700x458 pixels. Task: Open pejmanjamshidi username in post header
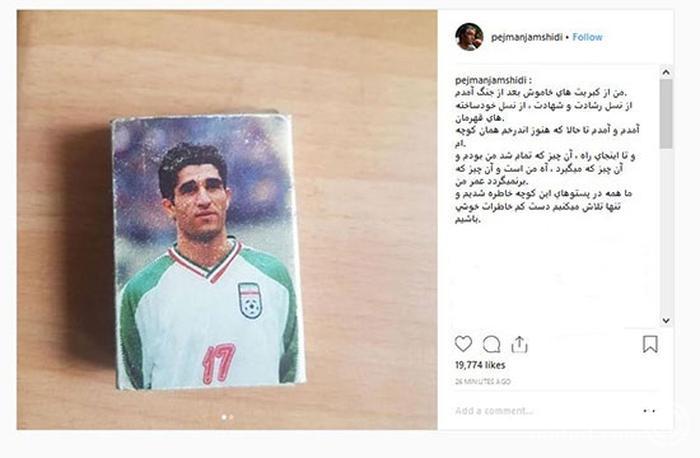tap(527, 37)
